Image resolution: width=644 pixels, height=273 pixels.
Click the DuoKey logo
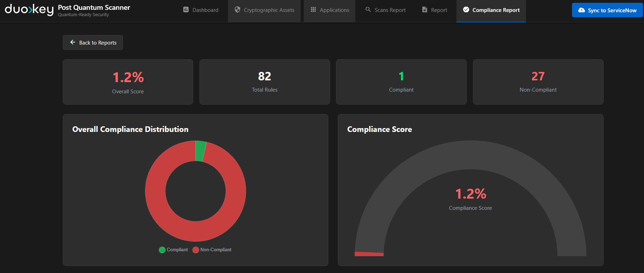coord(29,9)
